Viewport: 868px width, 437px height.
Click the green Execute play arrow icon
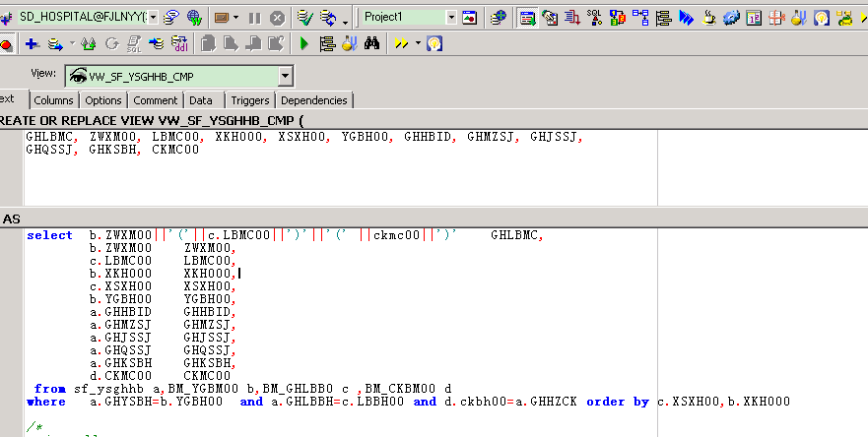pyautogui.click(x=304, y=43)
